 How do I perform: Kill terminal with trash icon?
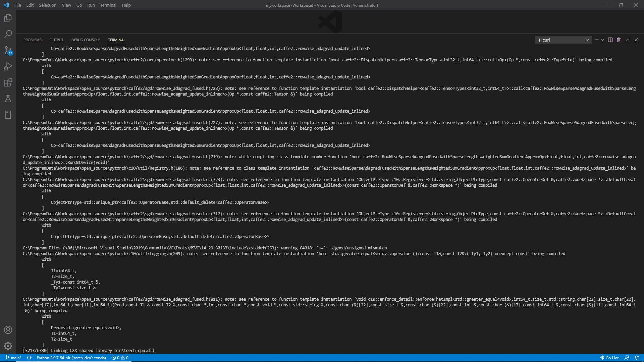click(619, 40)
